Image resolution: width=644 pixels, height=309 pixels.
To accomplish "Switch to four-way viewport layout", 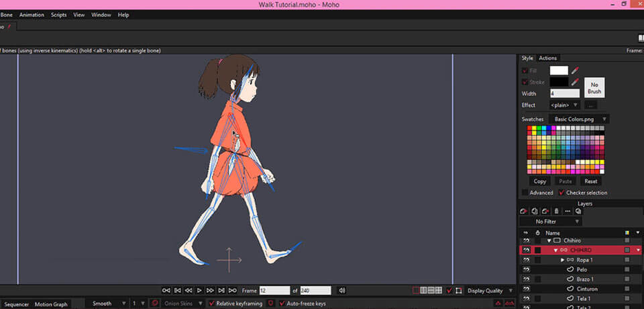I will click(x=438, y=290).
